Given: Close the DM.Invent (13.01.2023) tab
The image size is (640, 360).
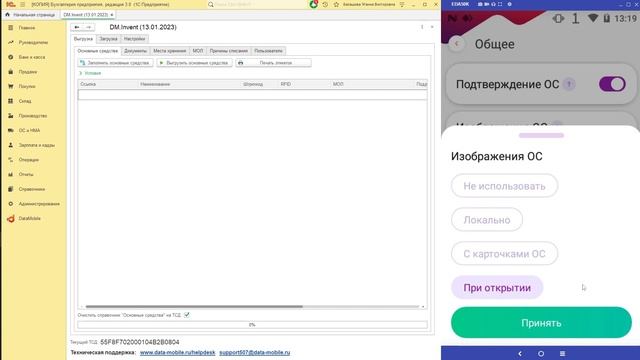Looking at the screenshot, I should (x=112, y=15).
